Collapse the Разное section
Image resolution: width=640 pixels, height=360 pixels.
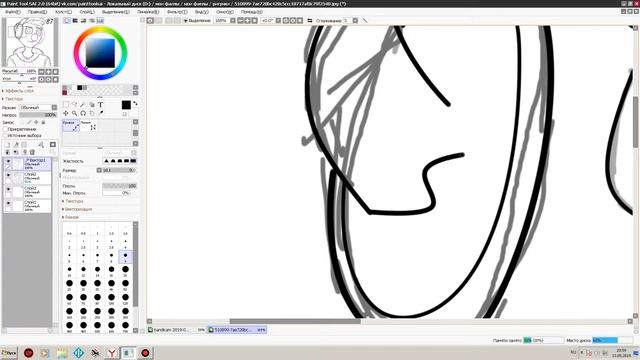click(x=71, y=217)
